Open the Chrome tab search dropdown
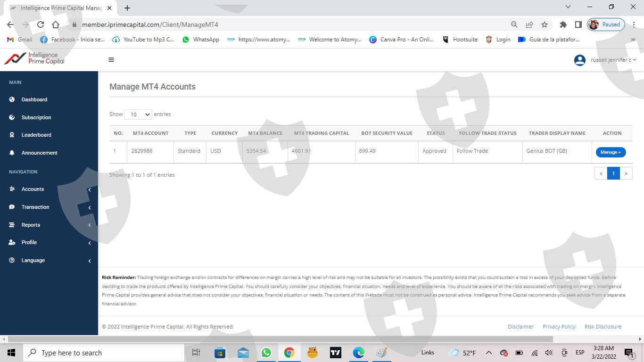Image resolution: width=644 pixels, height=362 pixels. [x=568, y=7]
